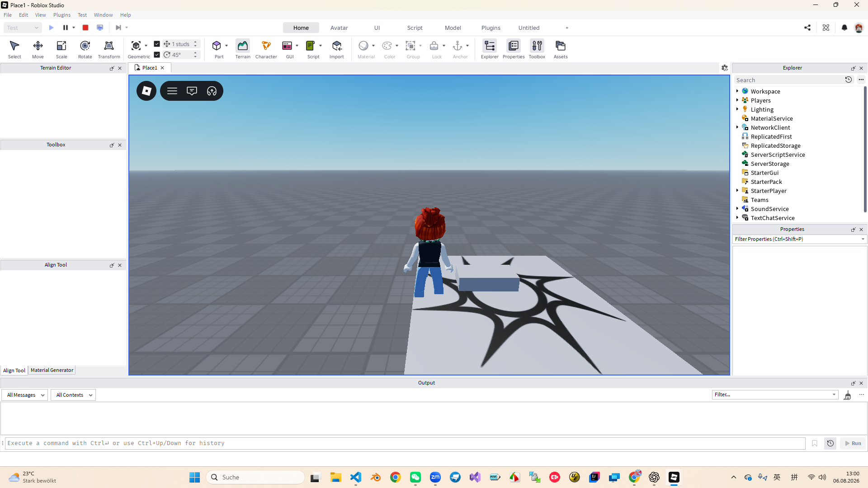
Task: Click the Share icon in top bar
Action: point(807,28)
